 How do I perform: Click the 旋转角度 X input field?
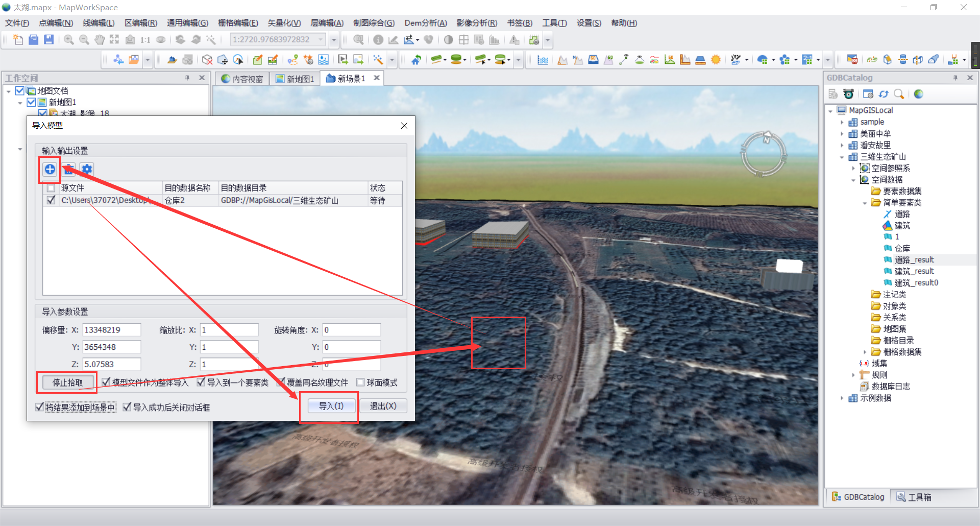[x=352, y=330]
